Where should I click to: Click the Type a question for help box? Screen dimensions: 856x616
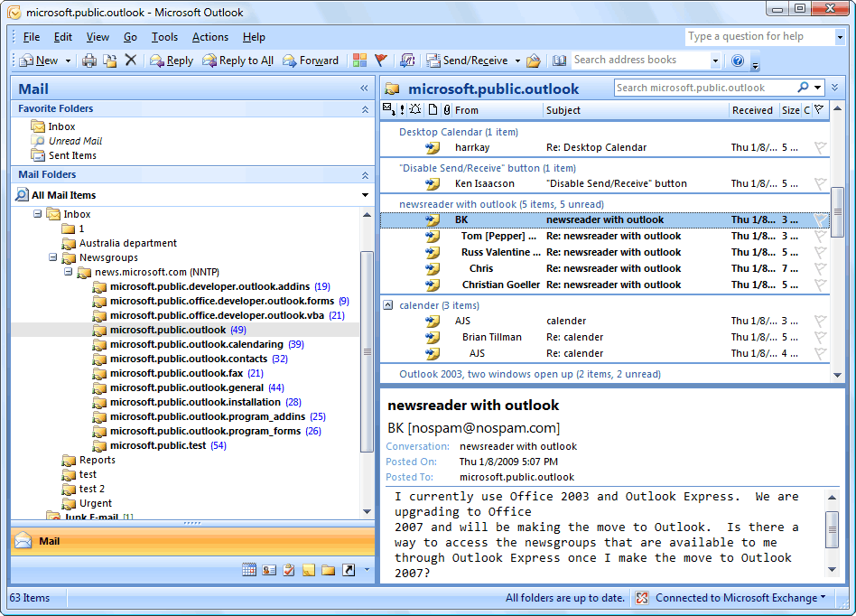point(760,37)
